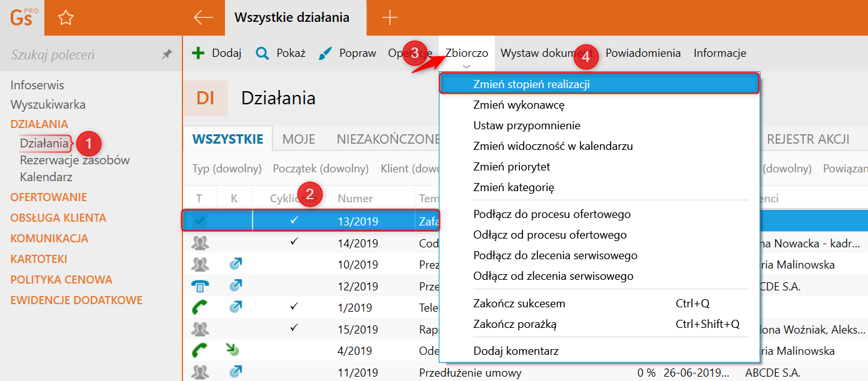Click telephone icon in row 12/2019
The image size is (868, 381).
200,286
